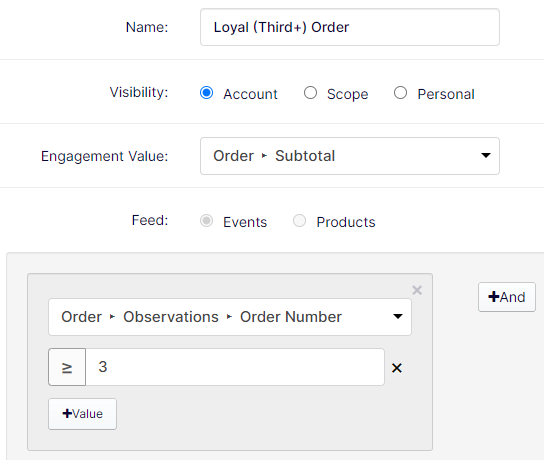Delete the value 3 with black X
544x460 pixels.
(397, 368)
